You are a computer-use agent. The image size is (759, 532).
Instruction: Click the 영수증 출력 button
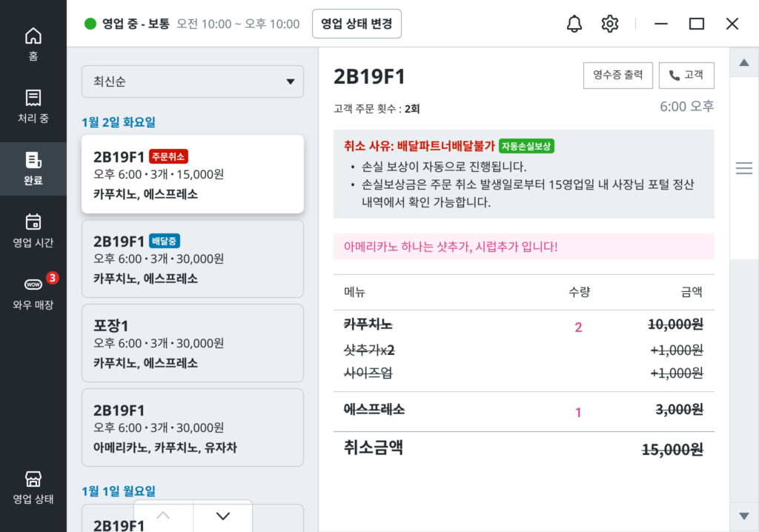(x=618, y=75)
